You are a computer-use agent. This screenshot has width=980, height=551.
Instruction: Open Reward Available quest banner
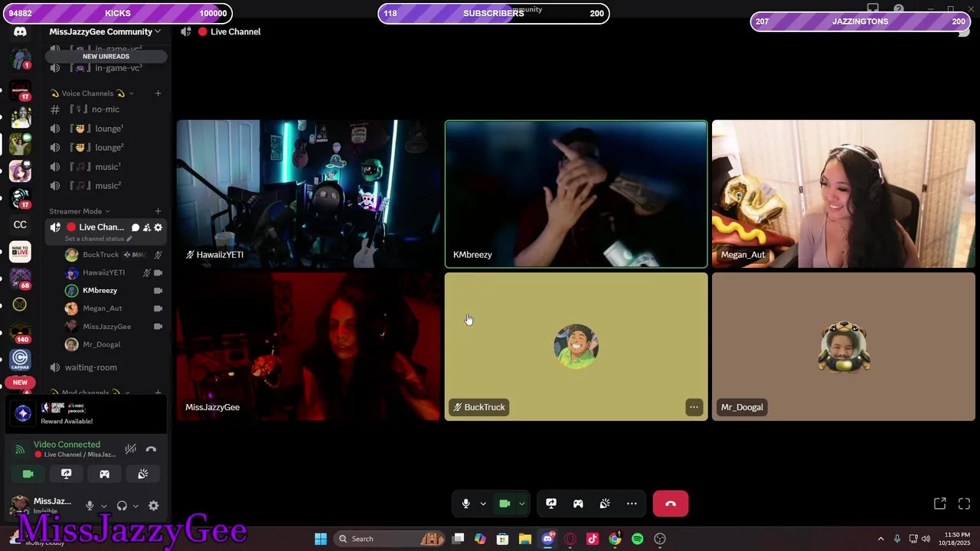[86, 413]
